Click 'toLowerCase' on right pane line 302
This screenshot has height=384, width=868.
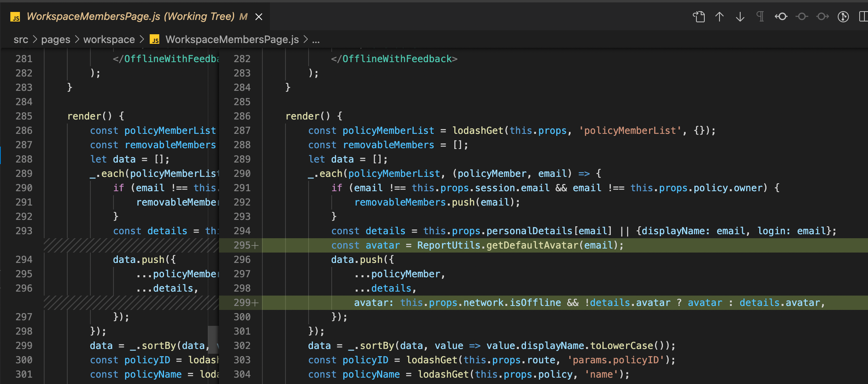coord(622,346)
